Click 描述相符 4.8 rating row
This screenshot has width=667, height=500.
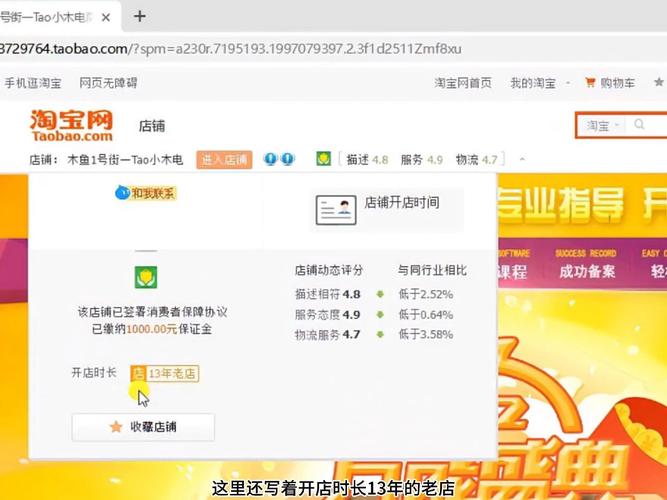click(328, 294)
